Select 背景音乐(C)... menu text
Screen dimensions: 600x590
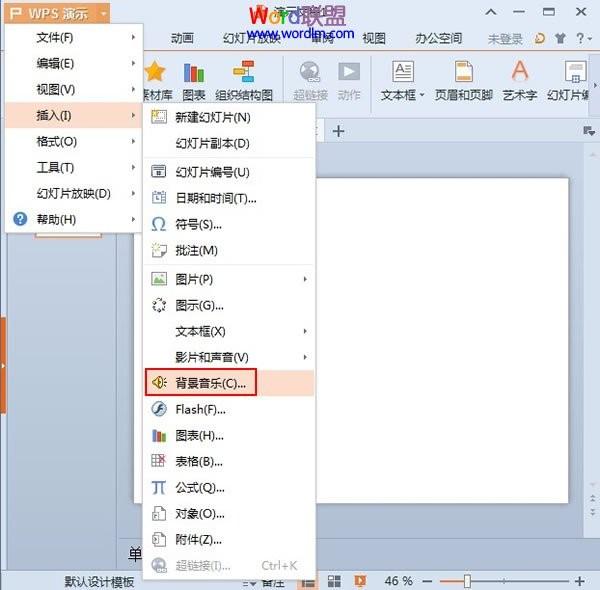click(210, 383)
